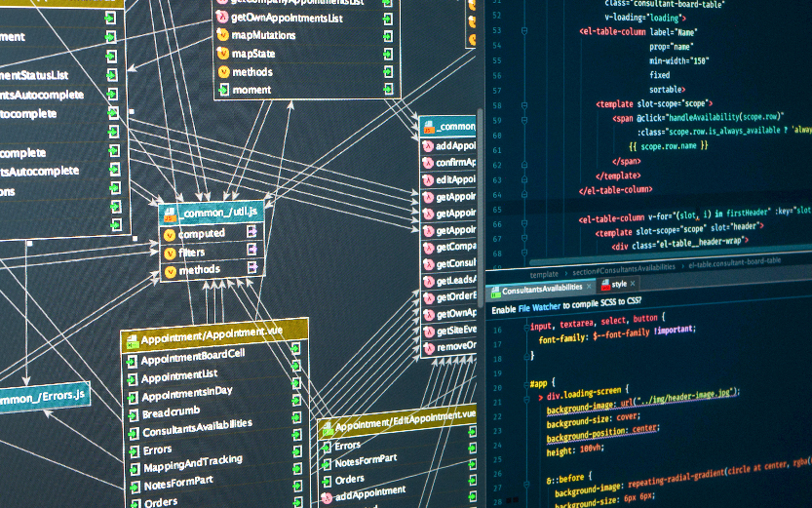Screen dimensions: 812x508
Task: Switch to the style editor tab
Action: point(618,285)
